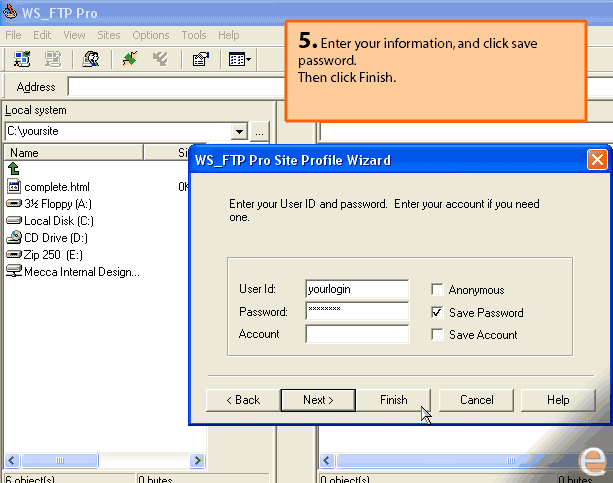The height and width of the screenshot is (483, 613).
Task: Select the complete.html file icon
Action: click(x=14, y=186)
